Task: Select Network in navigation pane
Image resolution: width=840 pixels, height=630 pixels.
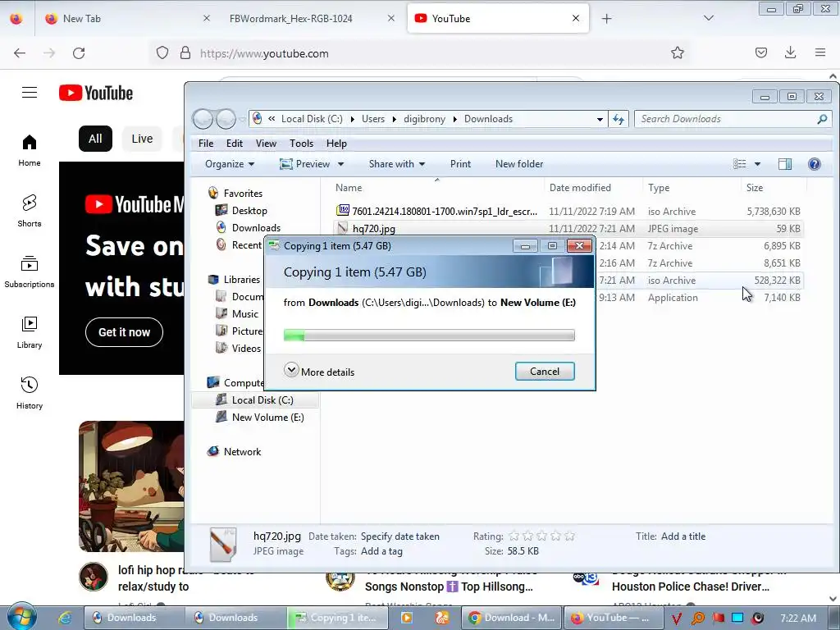Action: 234,452
